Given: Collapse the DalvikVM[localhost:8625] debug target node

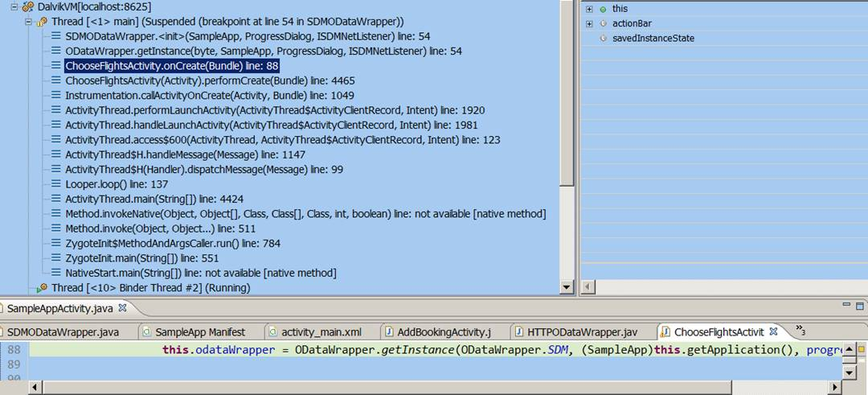Looking at the screenshot, I should tap(14, 7).
